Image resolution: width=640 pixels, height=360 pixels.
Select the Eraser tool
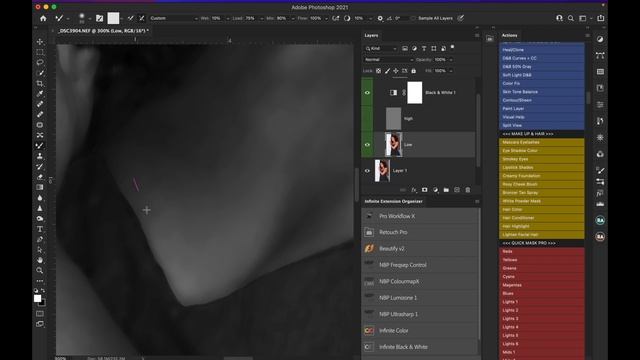tap(40, 177)
